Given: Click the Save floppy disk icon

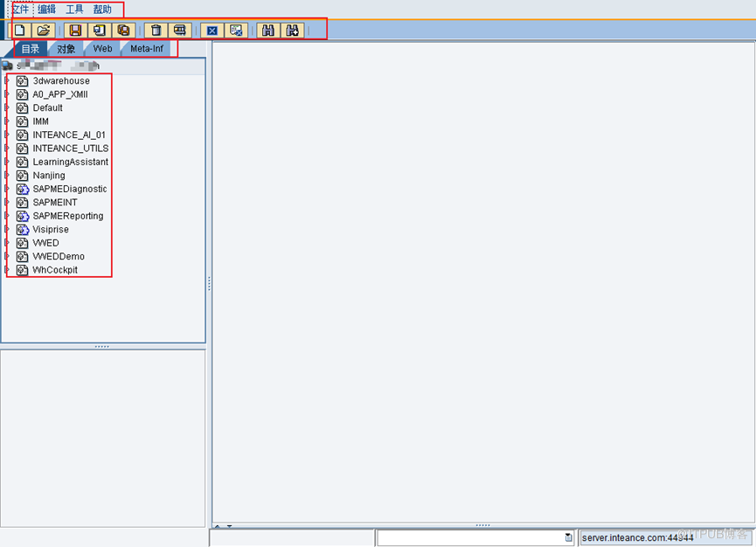Looking at the screenshot, I should coord(75,30).
